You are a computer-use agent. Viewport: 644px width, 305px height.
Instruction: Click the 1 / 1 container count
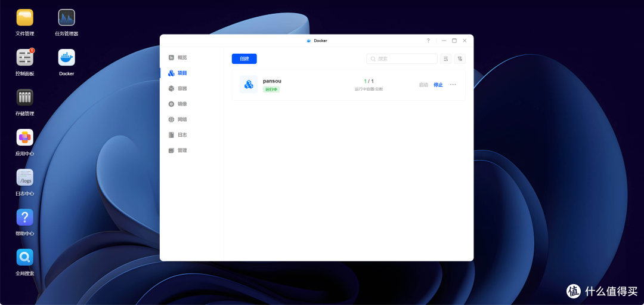(369, 81)
